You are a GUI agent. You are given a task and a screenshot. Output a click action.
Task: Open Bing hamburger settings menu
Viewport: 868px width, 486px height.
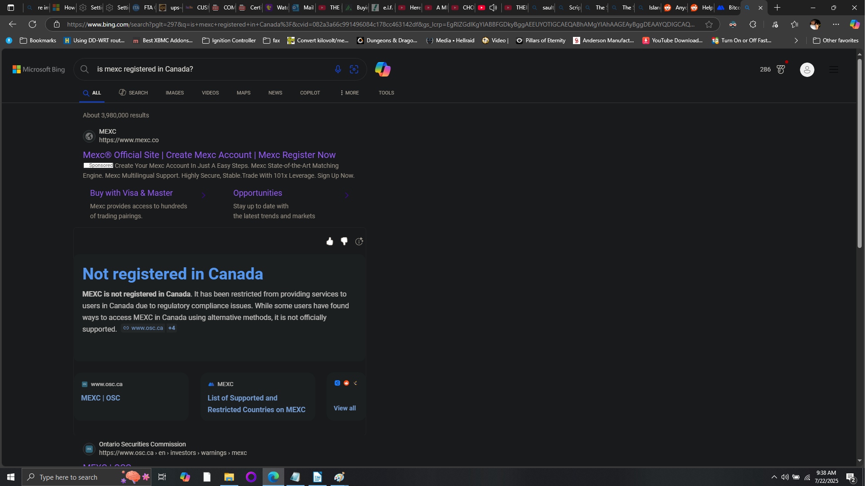coord(834,69)
